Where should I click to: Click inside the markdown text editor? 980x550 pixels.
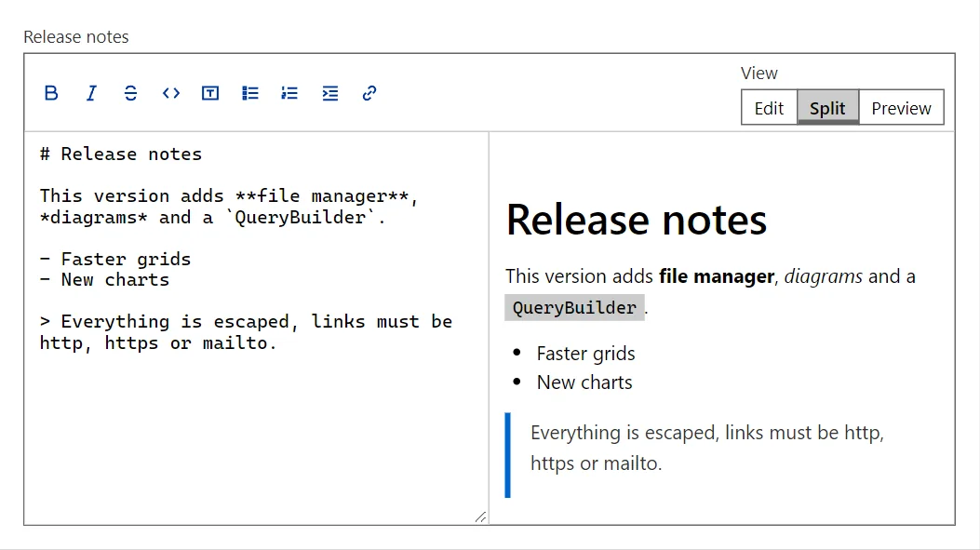256,329
